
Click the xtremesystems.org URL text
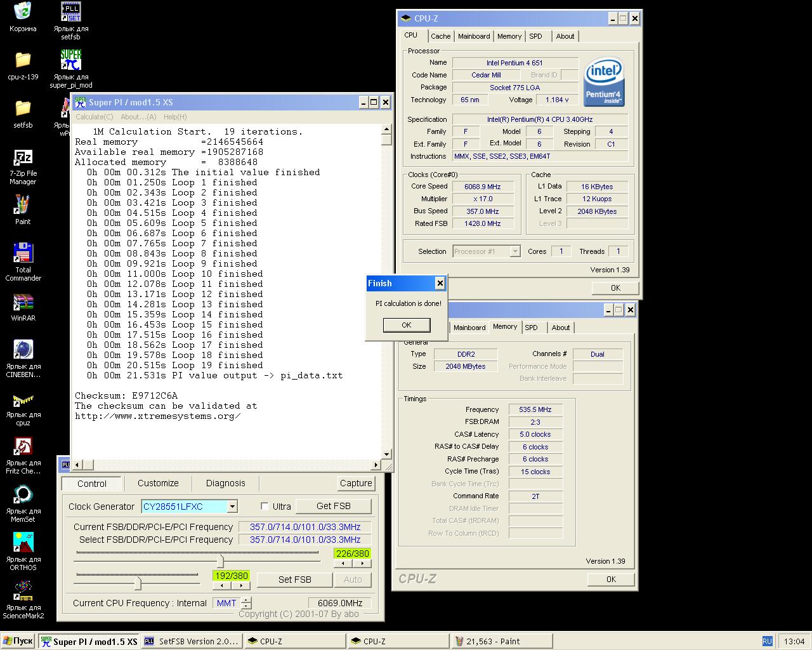point(157,416)
